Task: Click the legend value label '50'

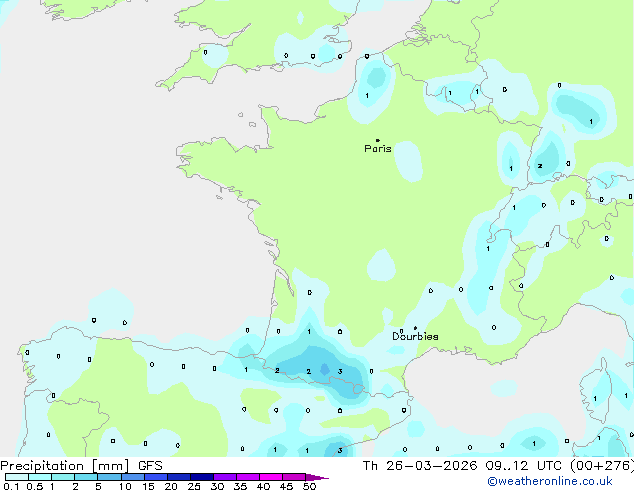Action: click(309, 486)
